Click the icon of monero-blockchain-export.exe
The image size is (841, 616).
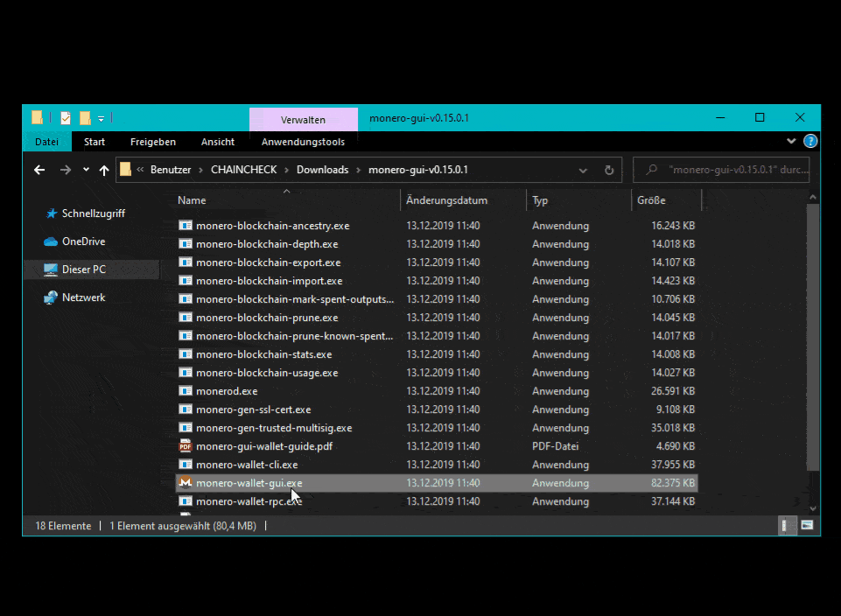[186, 262]
